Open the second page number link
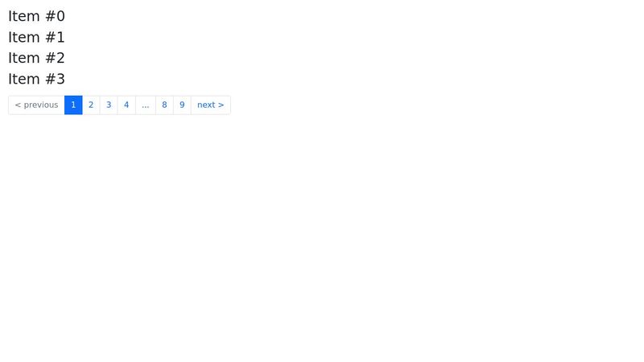Image resolution: width=644 pixels, height=362 pixels. click(91, 105)
